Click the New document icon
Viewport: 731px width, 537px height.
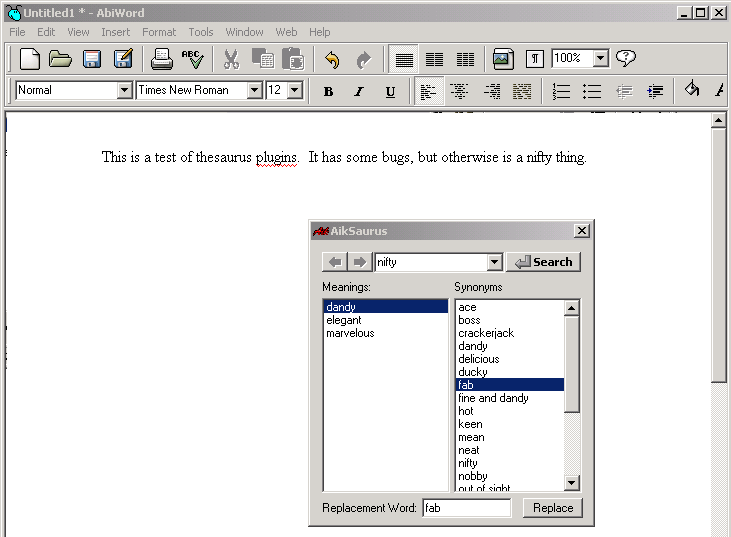coord(30,59)
